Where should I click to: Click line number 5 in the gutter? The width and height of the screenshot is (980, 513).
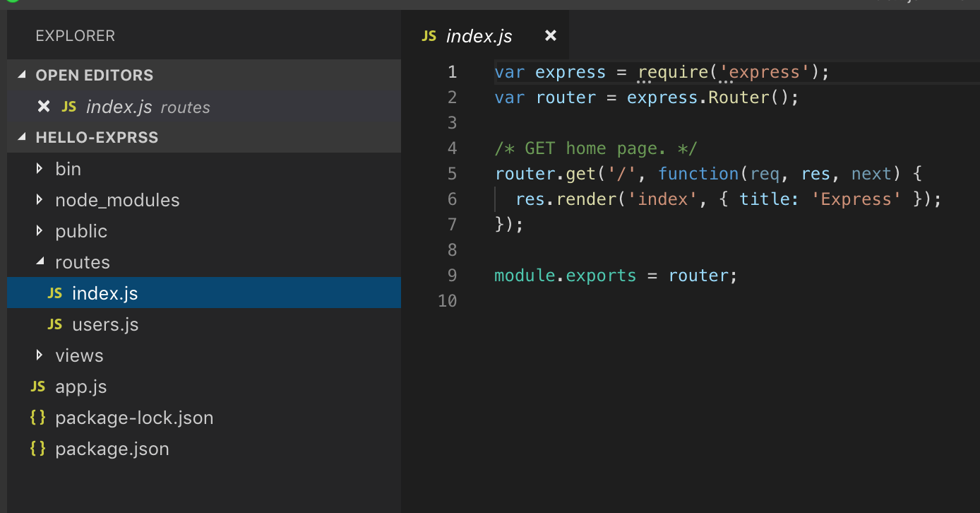point(452,174)
